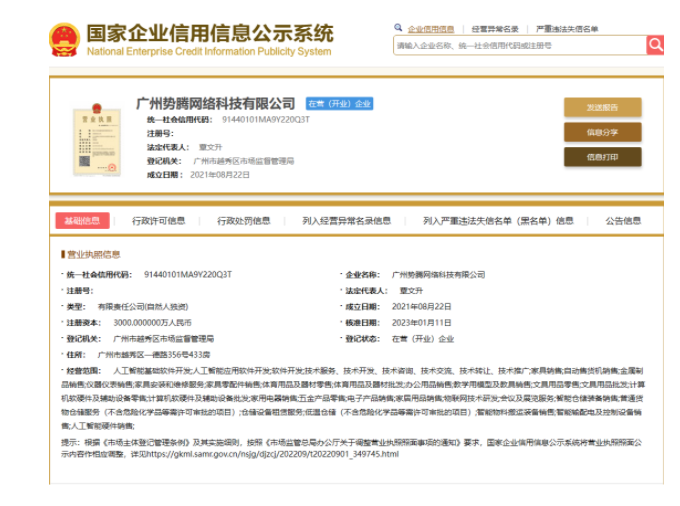The image size is (680, 506).
Task: Click the company title 广州势腾网络科技有限公司
Action: pos(215,104)
